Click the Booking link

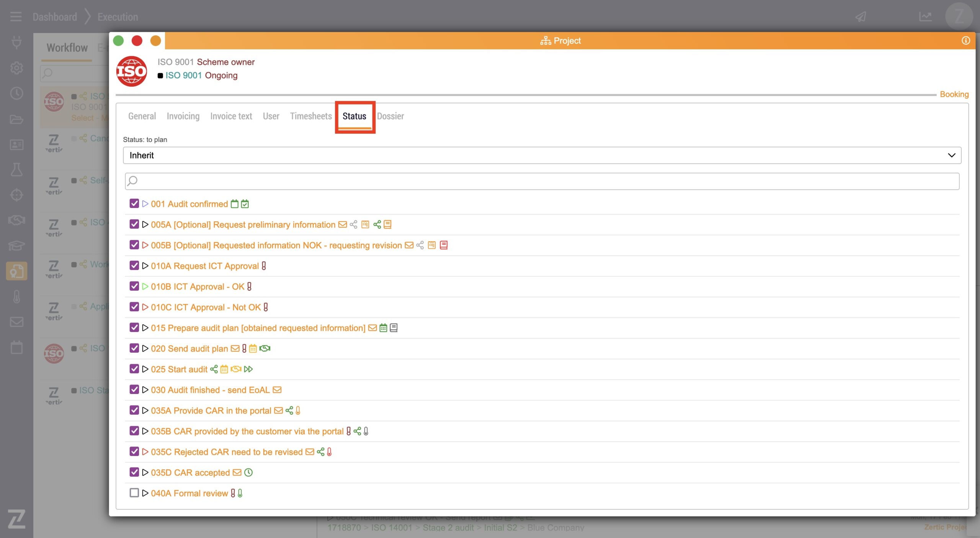click(954, 94)
